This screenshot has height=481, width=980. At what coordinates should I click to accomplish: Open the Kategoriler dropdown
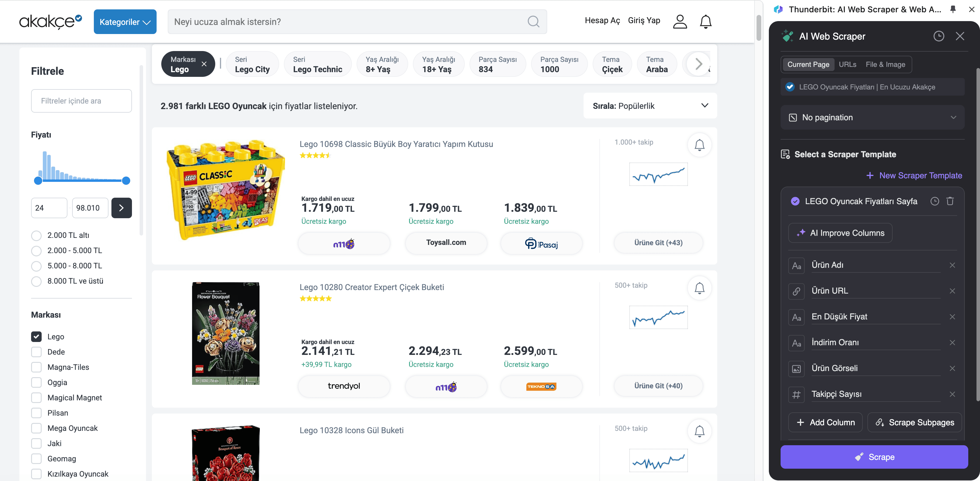(x=125, y=22)
